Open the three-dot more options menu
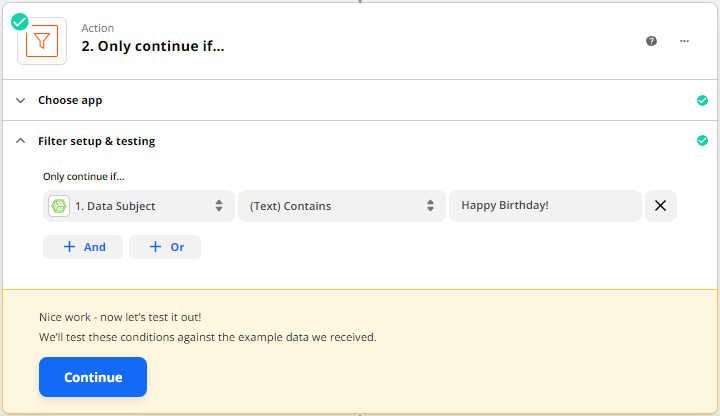Screen dimensions: 720x416 684,41
